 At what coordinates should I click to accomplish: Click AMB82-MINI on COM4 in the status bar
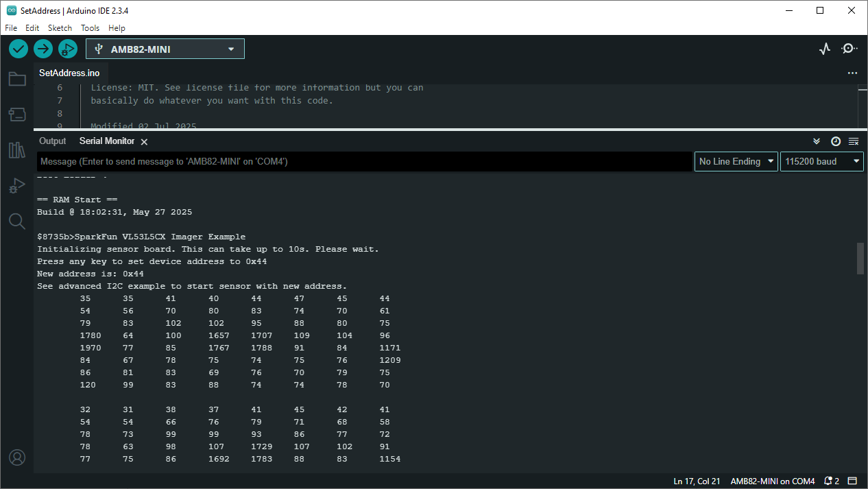(x=772, y=481)
